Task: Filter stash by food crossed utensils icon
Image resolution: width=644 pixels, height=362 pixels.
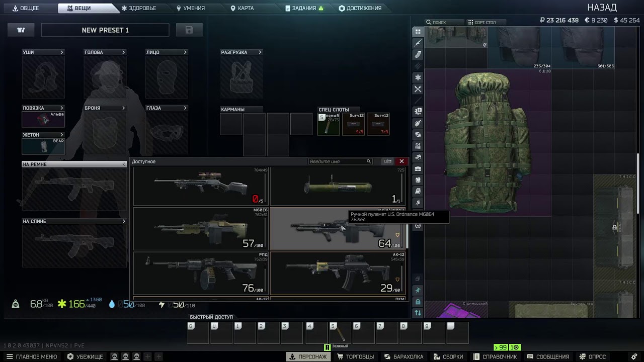Action: pos(418,89)
